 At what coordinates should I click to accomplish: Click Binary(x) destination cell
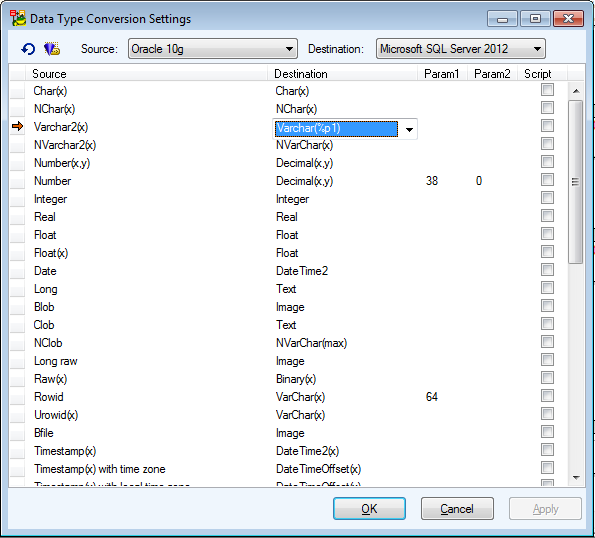296,379
